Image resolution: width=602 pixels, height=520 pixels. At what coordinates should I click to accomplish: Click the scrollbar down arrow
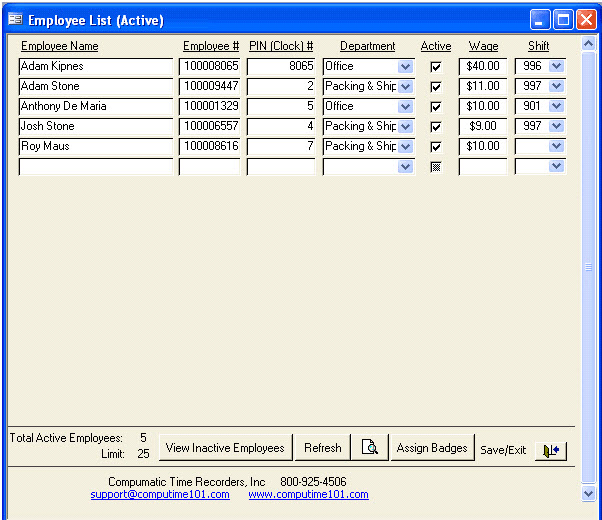pyautogui.click(x=589, y=493)
